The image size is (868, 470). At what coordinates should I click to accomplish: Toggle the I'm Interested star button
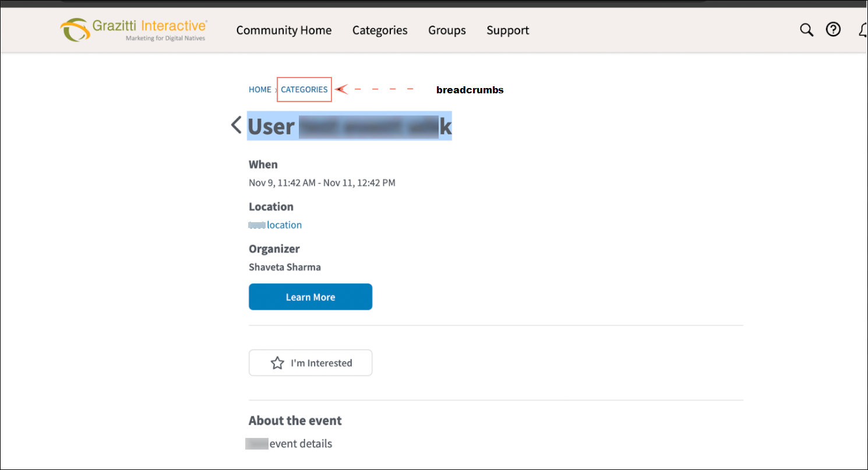point(310,363)
